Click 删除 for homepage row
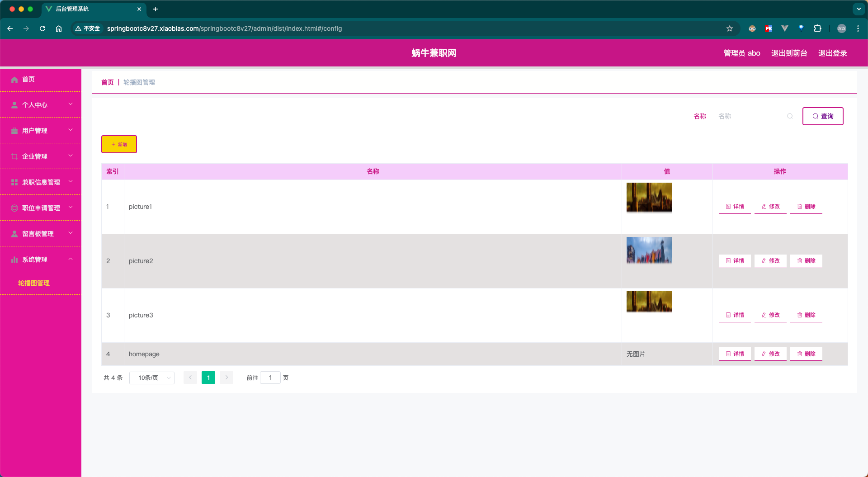Screen dimensions: 868x477 point(806,354)
